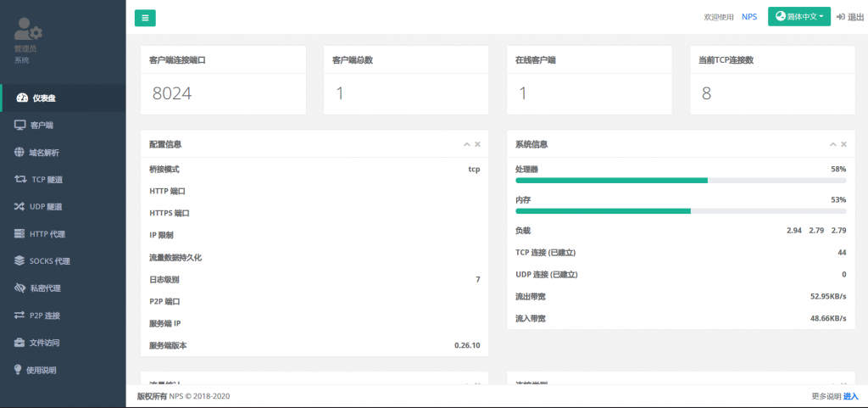This screenshot has width=868, height=408.
Task: Click the 版权所有 NPS © 2018-2020 footer text
Action: (x=183, y=396)
